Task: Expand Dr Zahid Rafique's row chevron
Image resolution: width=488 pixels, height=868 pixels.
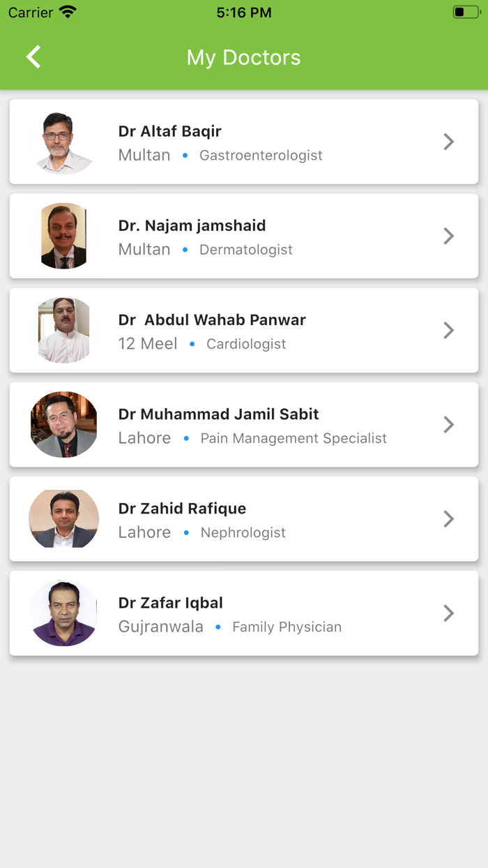Action: tap(449, 519)
